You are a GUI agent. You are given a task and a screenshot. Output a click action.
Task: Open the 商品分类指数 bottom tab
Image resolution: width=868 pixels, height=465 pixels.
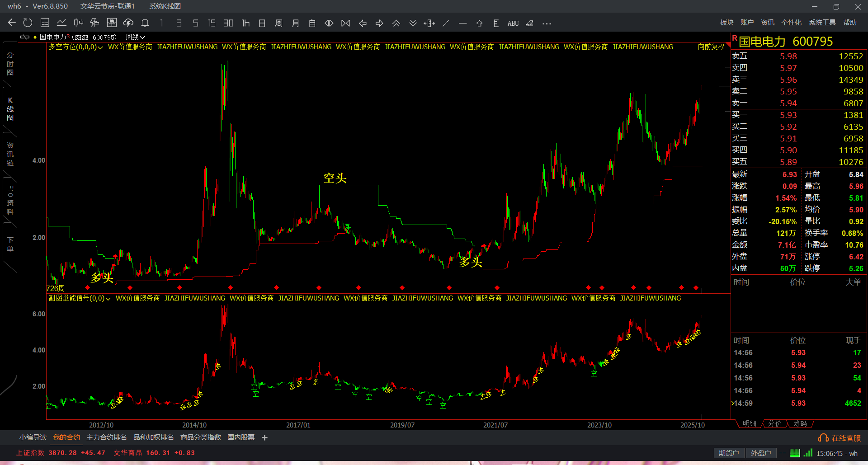click(x=200, y=437)
